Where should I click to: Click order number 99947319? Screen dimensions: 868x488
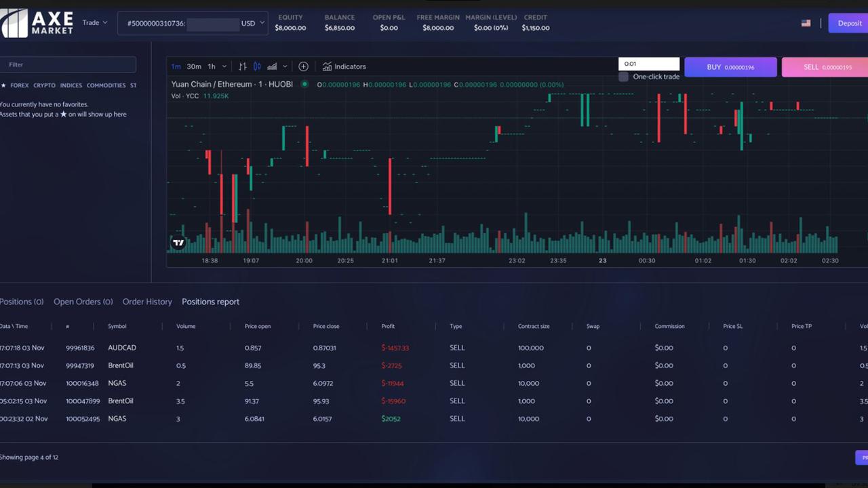pyautogui.click(x=80, y=365)
